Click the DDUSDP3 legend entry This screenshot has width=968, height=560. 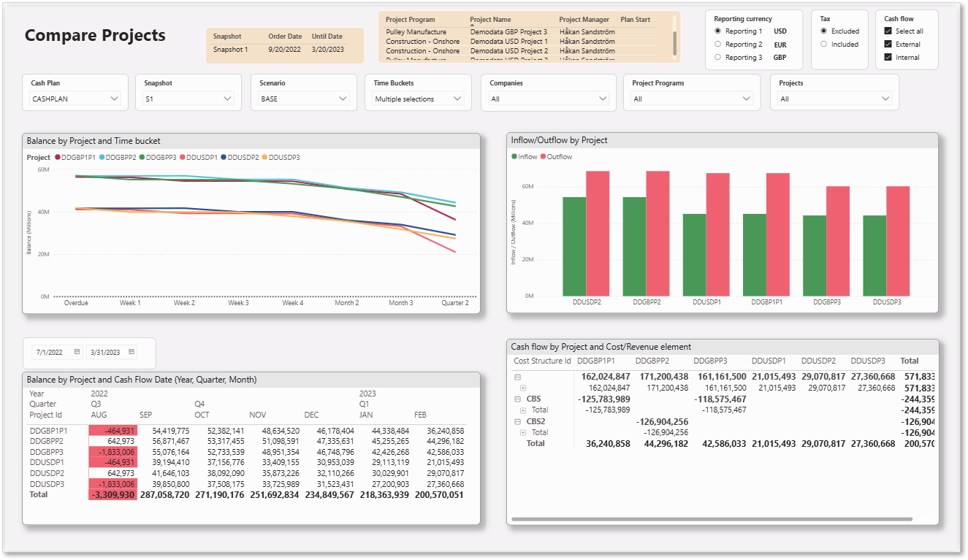[281, 158]
